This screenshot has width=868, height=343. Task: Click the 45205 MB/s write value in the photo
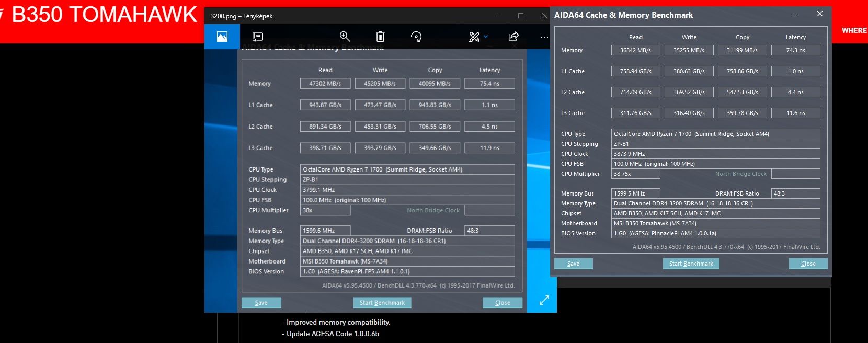380,84
